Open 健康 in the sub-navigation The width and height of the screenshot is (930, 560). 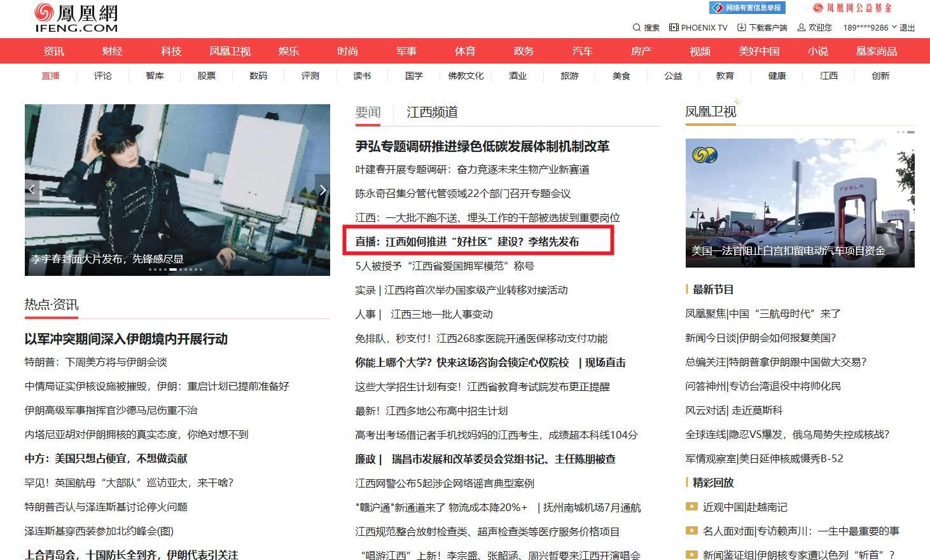[777, 76]
